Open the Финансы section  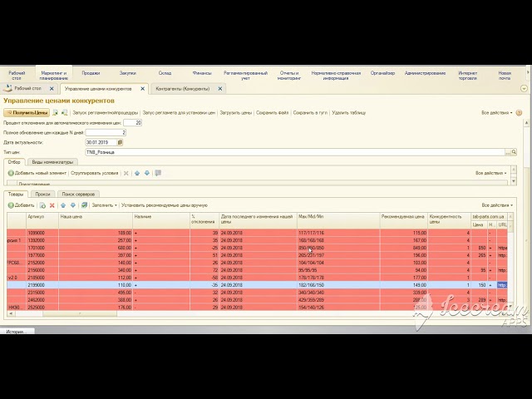(x=202, y=73)
